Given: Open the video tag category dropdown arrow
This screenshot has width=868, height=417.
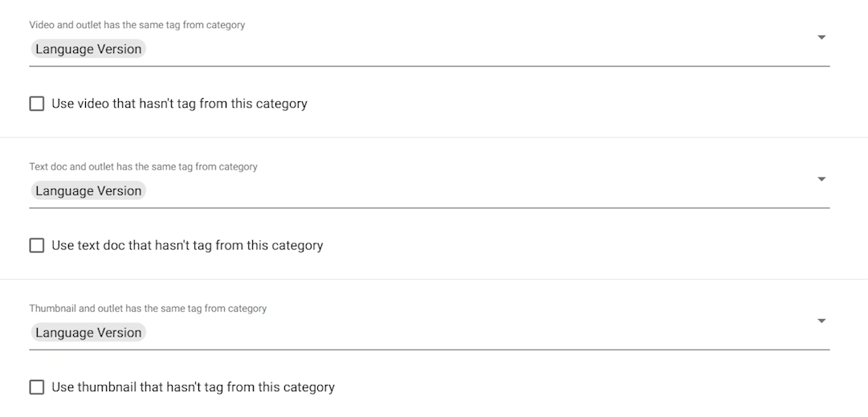Looking at the screenshot, I should click(x=821, y=38).
